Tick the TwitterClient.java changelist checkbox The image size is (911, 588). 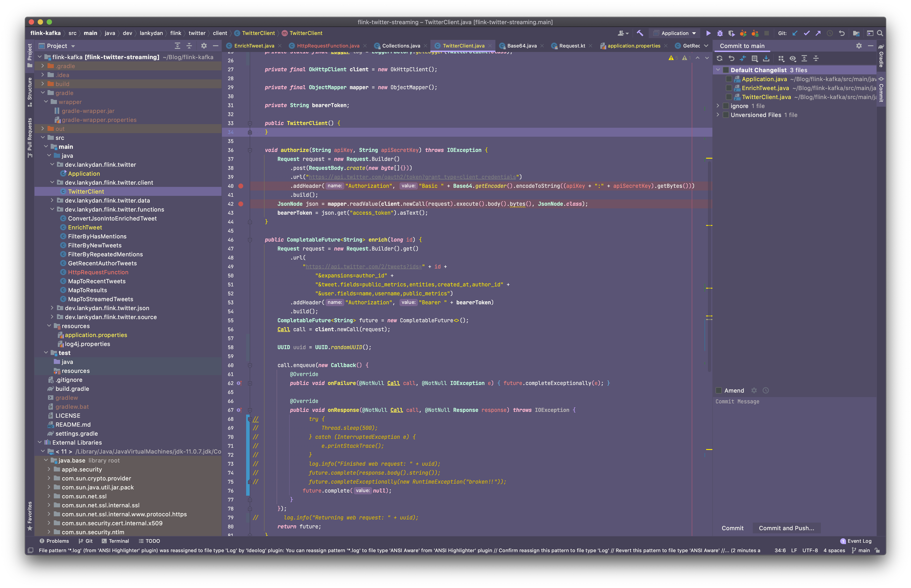coord(729,97)
